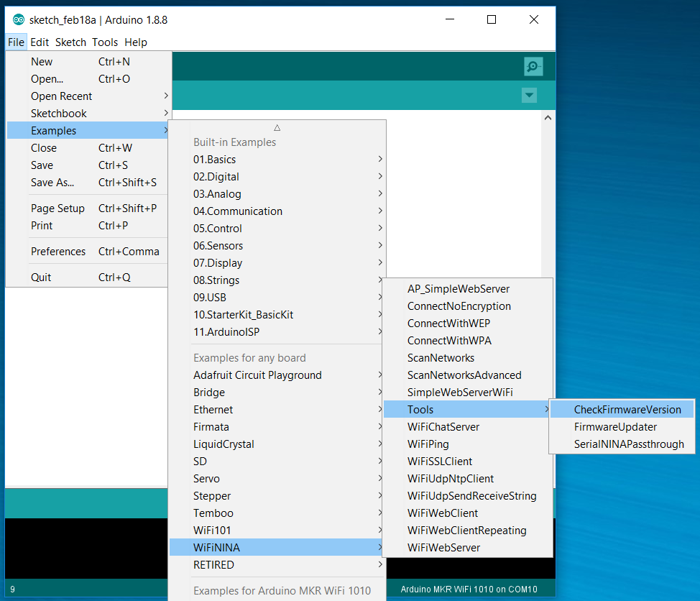
Task: Select Save As... from File menu
Action: 52,183
